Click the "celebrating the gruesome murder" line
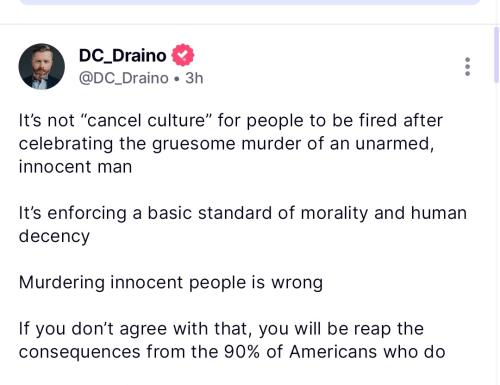 226,144
